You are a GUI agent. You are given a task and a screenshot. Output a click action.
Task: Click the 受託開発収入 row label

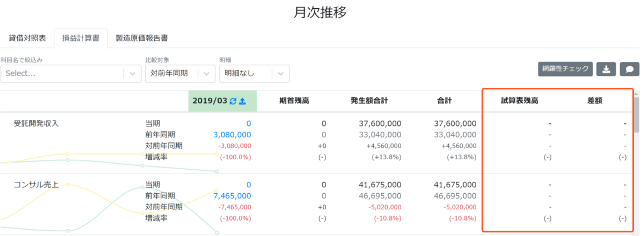point(36,124)
